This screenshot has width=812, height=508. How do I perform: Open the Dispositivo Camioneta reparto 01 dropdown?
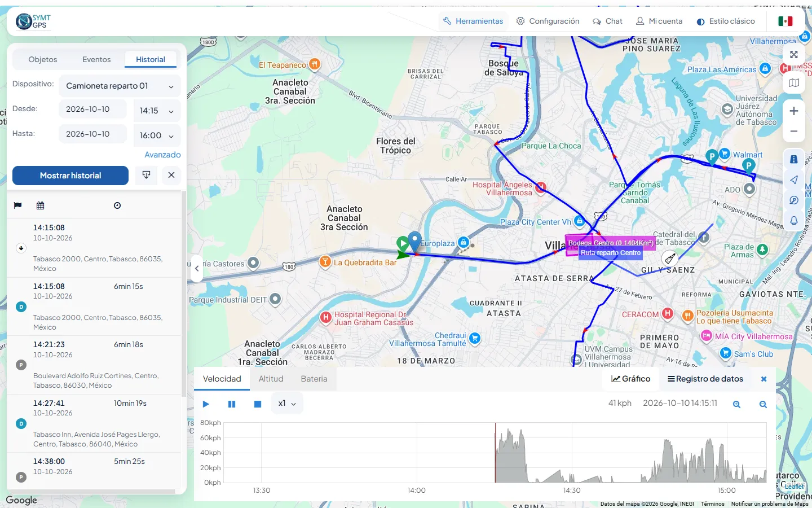tap(120, 86)
